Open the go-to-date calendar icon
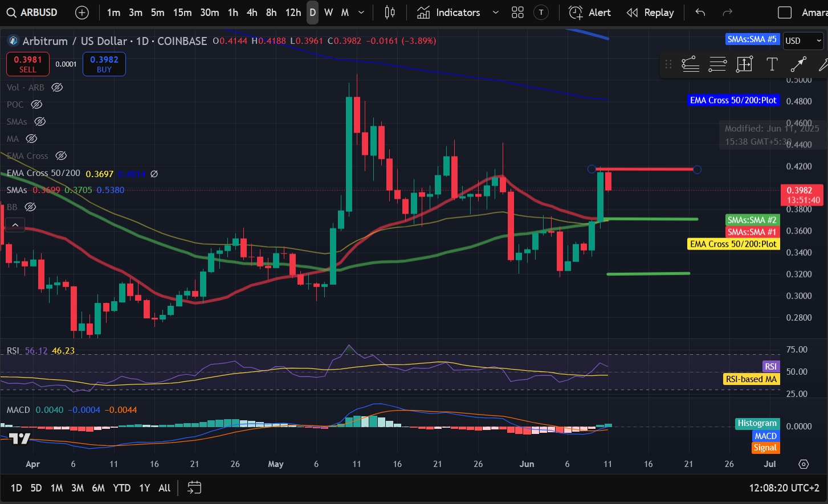This screenshot has width=828, height=504. [194, 487]
